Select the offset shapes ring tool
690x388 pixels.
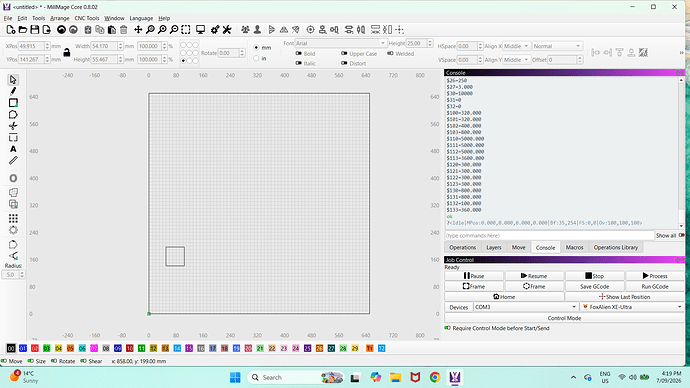pos(13,178)
